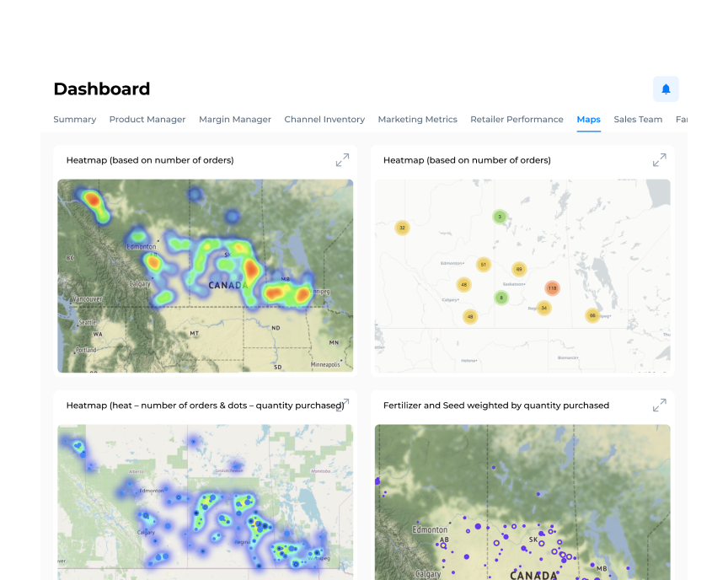Expand the heat and dots heatmap card
The width and height of the screenshot is (728, 580).
pos(344,404)
